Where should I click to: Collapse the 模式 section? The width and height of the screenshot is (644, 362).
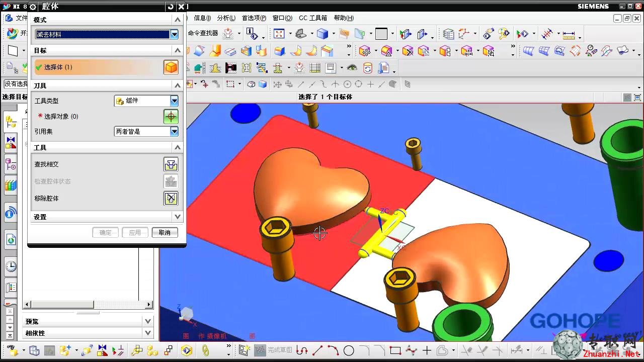(178, 20)
